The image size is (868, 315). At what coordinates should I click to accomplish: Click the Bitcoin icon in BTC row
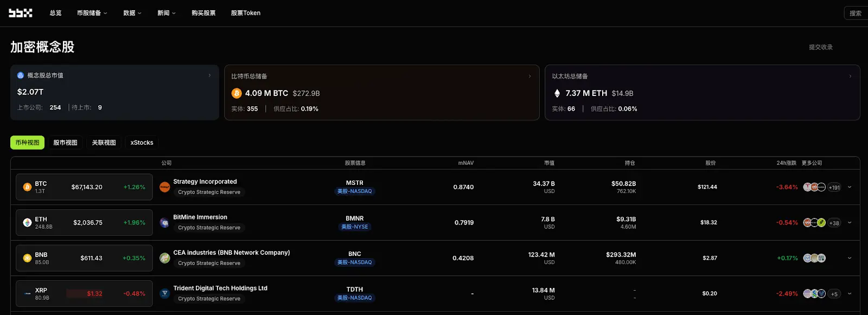click(x=27, y=187)
